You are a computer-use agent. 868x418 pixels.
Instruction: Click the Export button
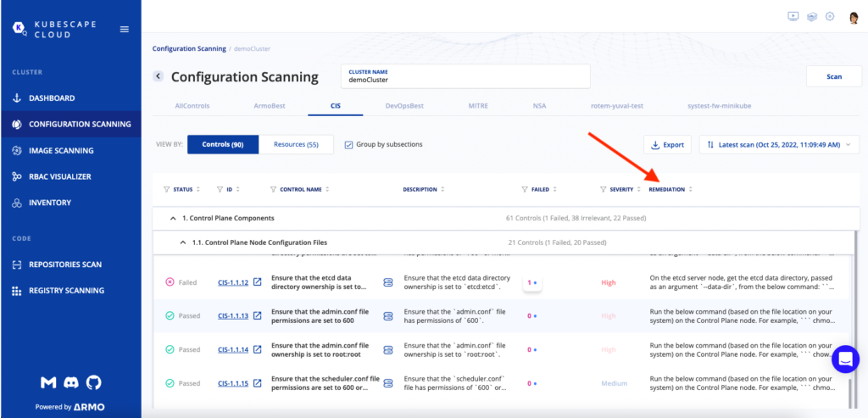click(667, 145)
